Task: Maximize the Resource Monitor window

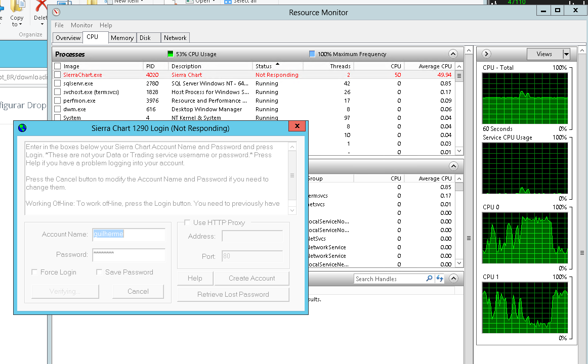Action: (558, 11)
